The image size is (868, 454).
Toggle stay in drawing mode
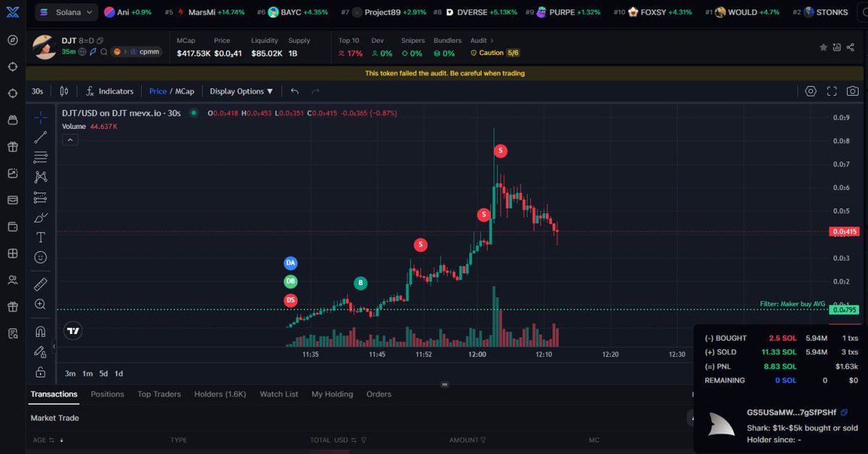click(x=41, y=352)
